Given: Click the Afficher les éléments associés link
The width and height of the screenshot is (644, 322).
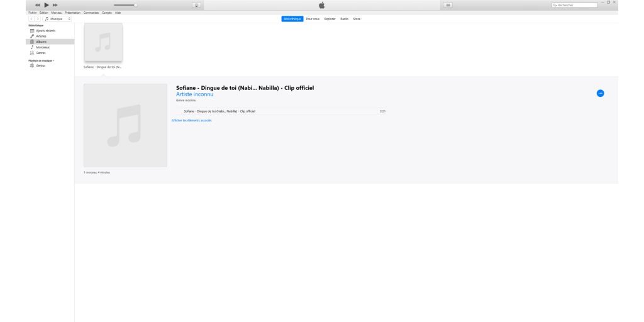Looking at the screenshot, I should 191,120.
